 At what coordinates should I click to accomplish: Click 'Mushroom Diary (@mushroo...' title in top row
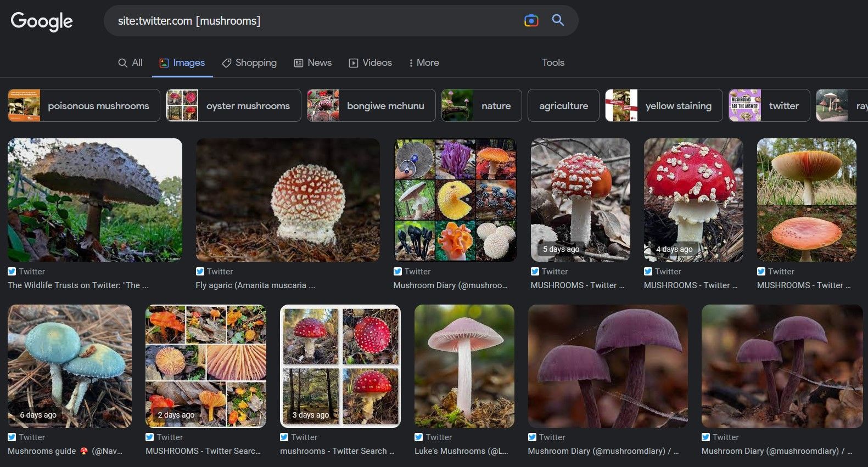click(451, 285)
